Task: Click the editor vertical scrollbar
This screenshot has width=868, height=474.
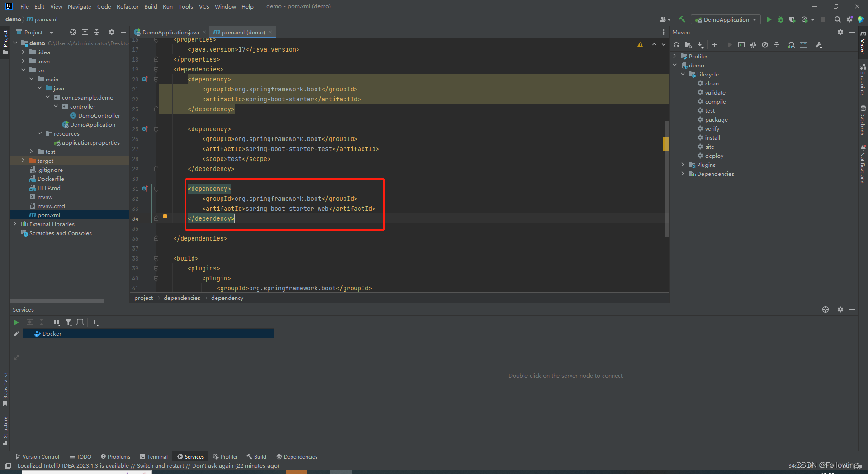Action: point(666,179)
